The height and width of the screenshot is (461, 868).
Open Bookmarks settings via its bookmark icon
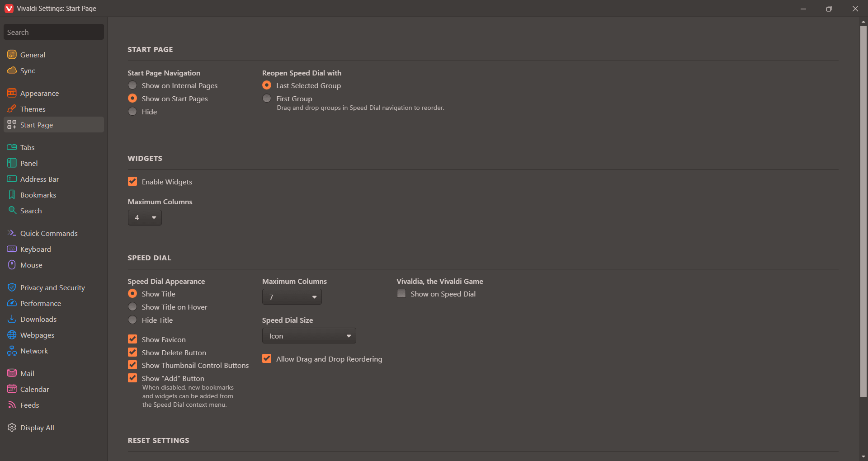12,195
